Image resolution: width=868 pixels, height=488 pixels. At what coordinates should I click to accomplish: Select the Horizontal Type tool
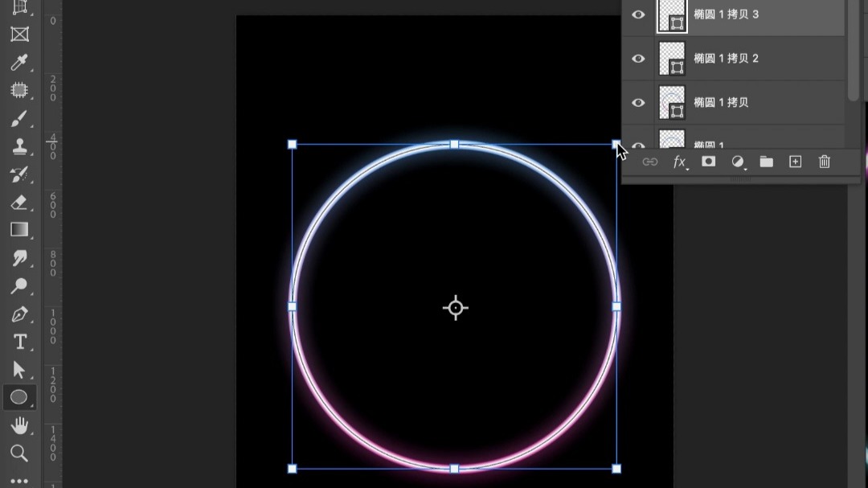point(19,342)
